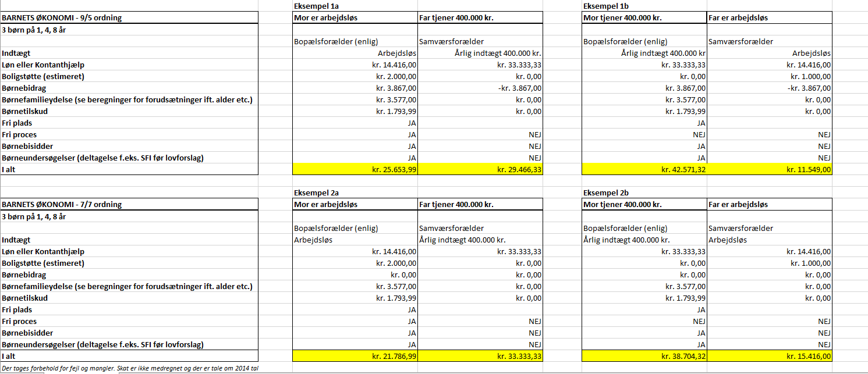868x374 pixels.
Task: Select the yellow cell showing kr. 11.549,00
Action: 770,169
